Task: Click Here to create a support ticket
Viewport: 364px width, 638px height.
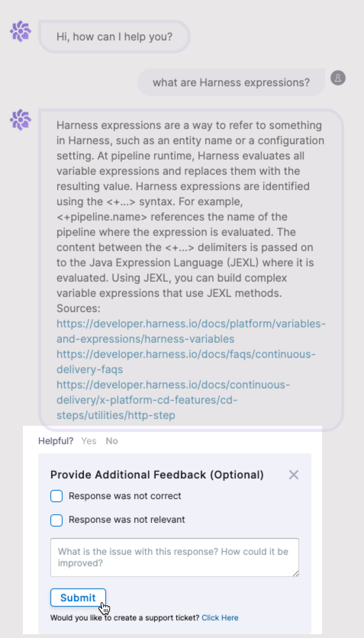Action: [x=220, y=618]
